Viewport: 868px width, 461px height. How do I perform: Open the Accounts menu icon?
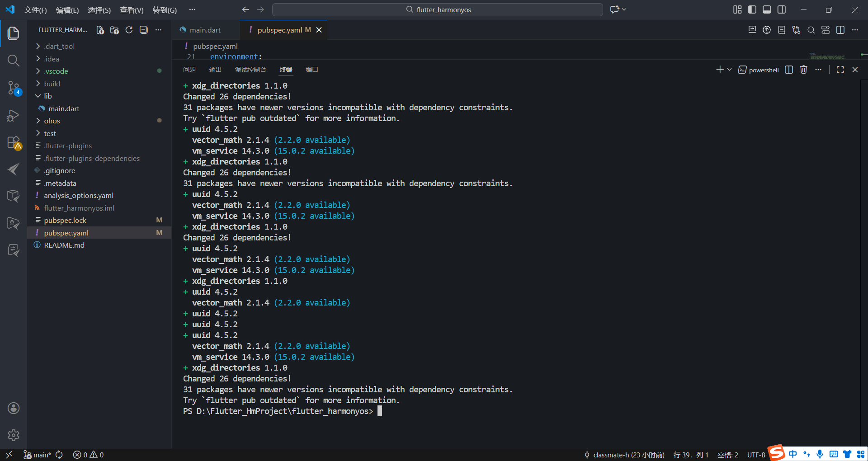pyautogui.click(x=14, y=408)
